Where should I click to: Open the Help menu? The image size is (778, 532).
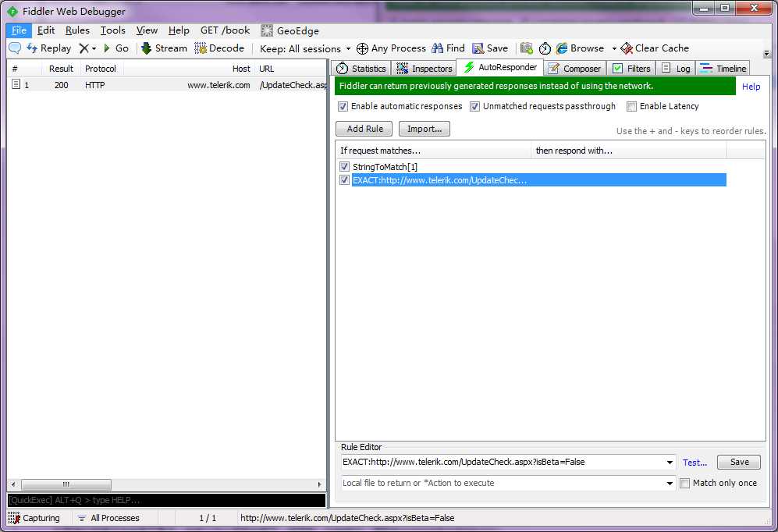(x=179, y=30)
